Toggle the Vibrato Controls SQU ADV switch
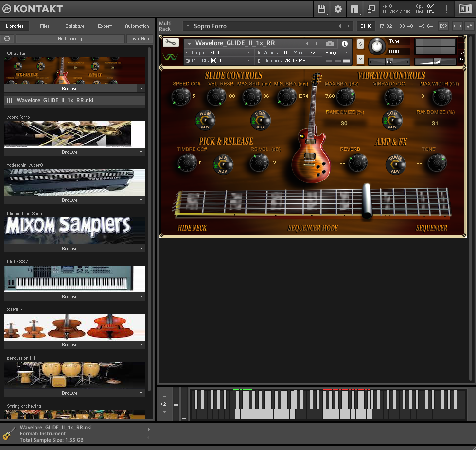 pos(392,120)
